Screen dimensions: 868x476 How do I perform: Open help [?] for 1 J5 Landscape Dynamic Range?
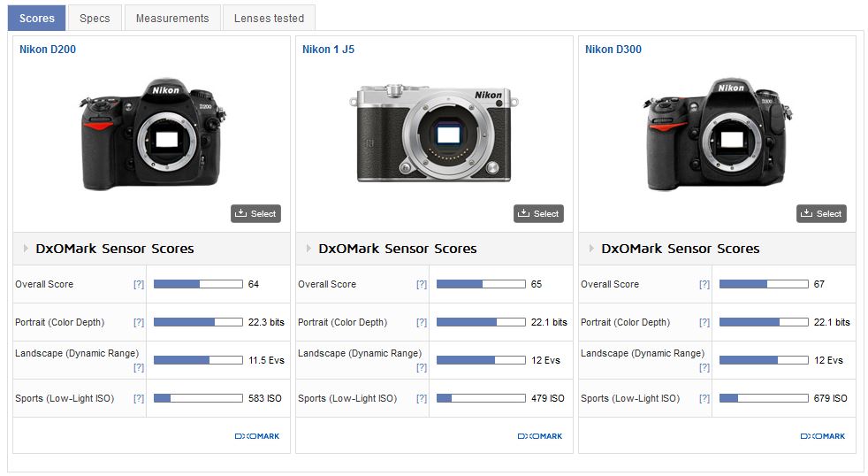tap(422, 367)
